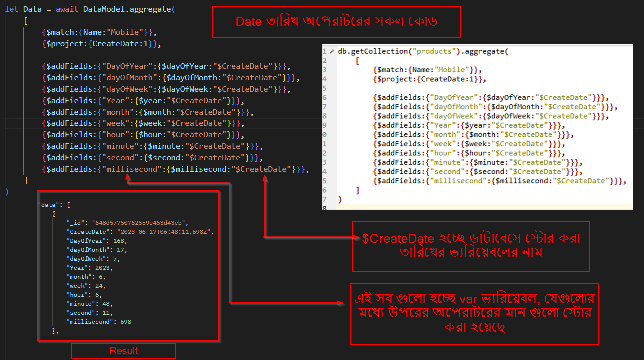Click the Bengali 'Date' title banner

click(x=336, y=22)
